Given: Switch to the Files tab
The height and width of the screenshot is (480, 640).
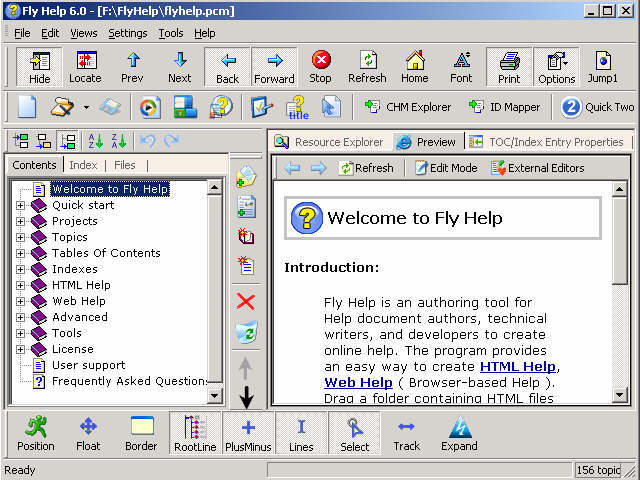Looking at the screenshot, I should 124,165.
